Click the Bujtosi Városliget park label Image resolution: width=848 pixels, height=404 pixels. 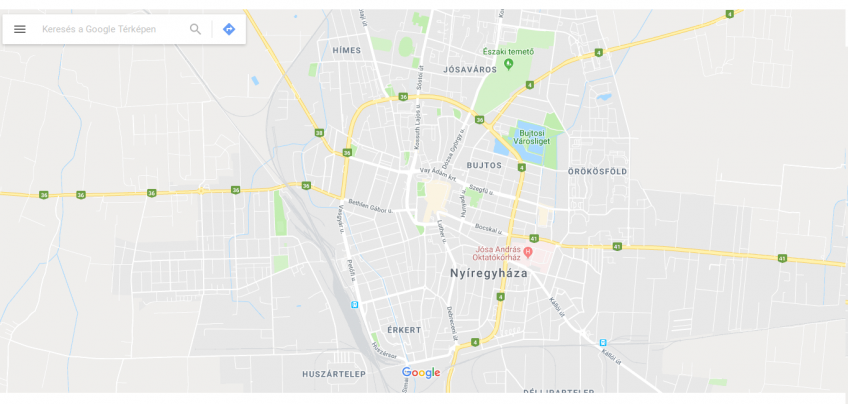pos(534,137)
